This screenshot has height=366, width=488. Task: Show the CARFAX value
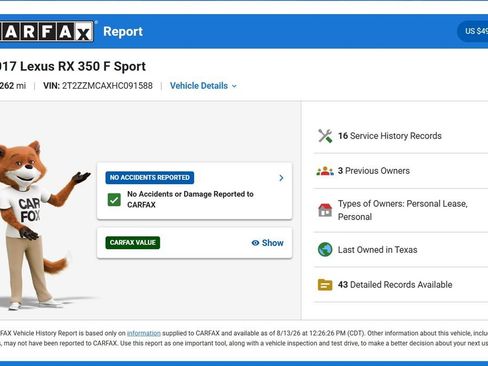click(x=268, y=243)
